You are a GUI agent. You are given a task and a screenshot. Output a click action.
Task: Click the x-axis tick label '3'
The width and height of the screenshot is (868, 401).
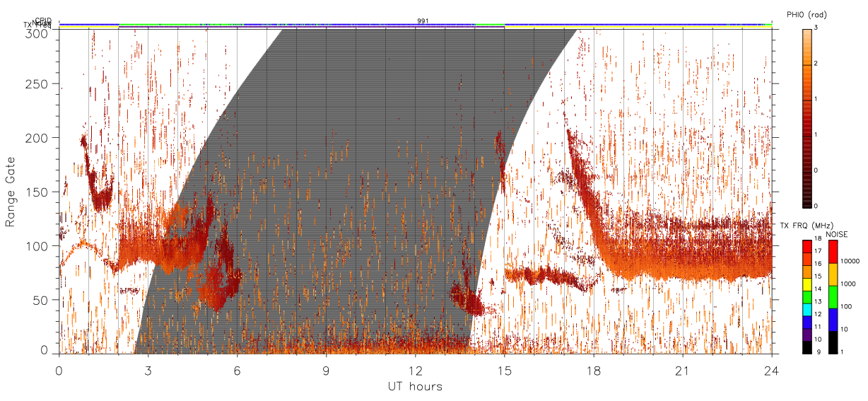[148, 370]
